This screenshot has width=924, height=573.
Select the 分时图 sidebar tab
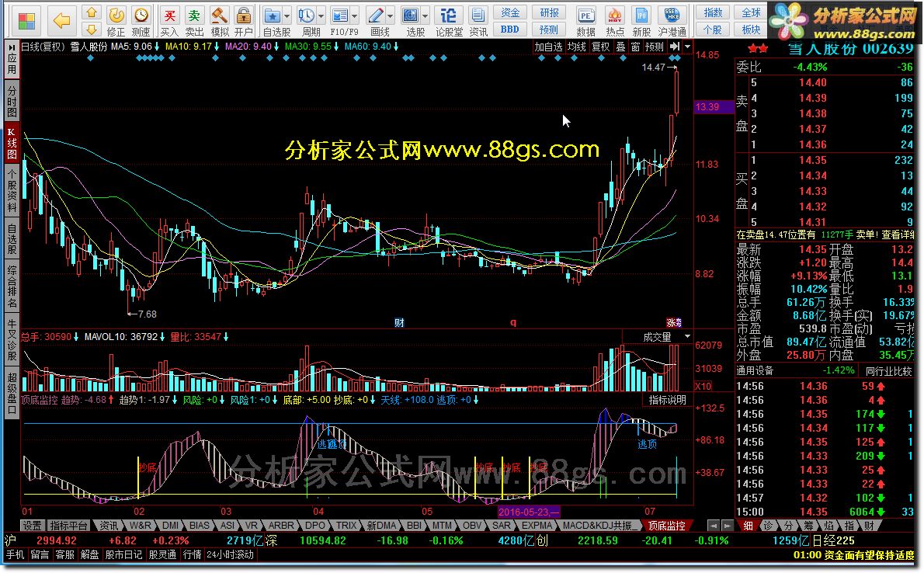[12, 101]
